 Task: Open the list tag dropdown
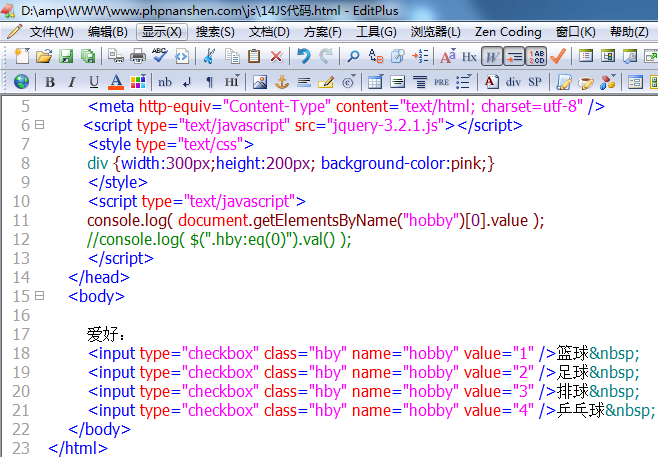pyautogui.click(x=463, y=82)
